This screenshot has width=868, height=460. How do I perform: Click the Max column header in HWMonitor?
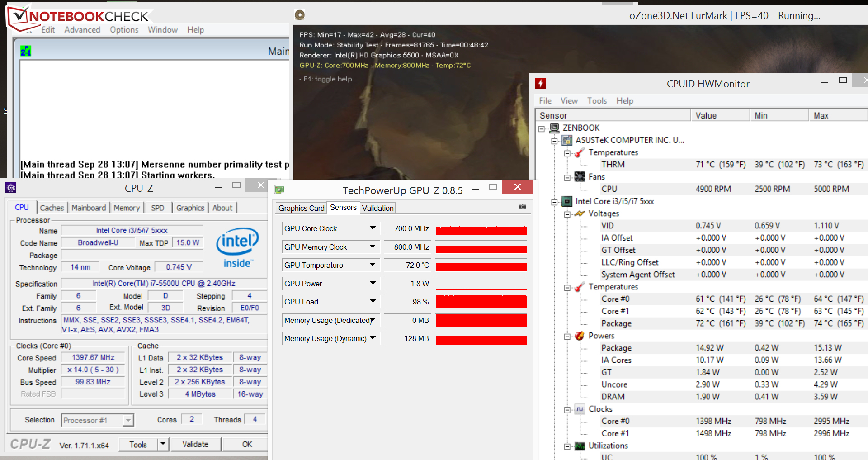point(838,115)
